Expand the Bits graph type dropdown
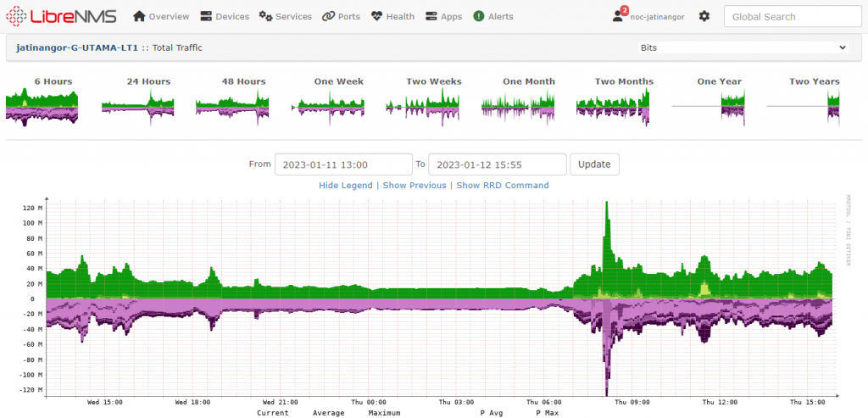 coord(742,48)
